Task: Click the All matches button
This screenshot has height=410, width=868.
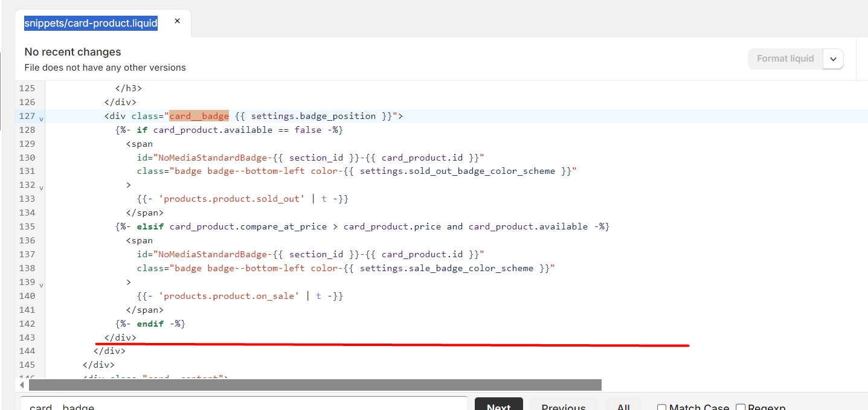Action: tap(623, 405)
